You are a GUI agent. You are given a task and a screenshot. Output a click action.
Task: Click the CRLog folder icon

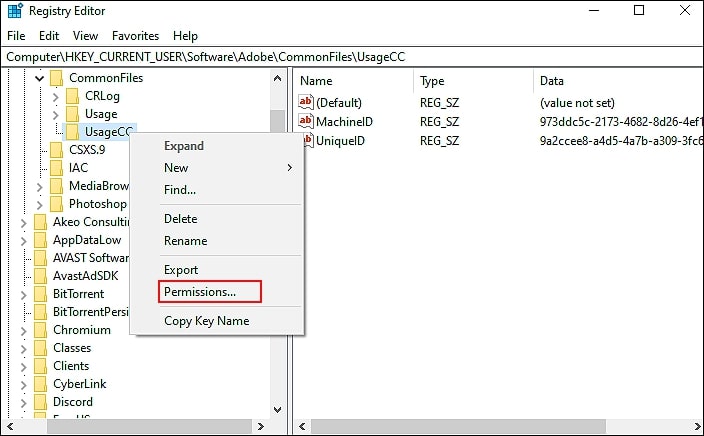pos(72,96)
